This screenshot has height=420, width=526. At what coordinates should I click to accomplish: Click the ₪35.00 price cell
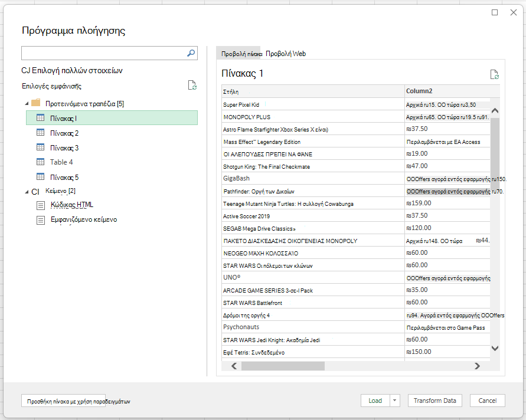pyautogui.click(x=447, y=290)
